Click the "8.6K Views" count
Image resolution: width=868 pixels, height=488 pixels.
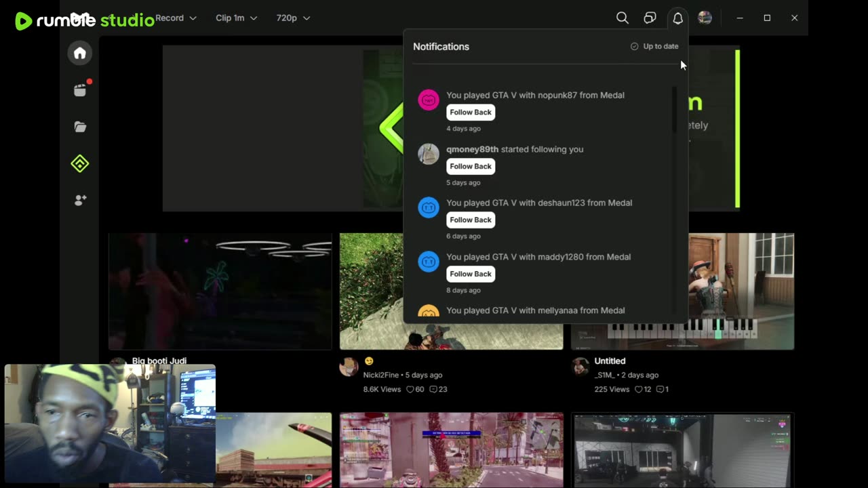tap(382, 389)
